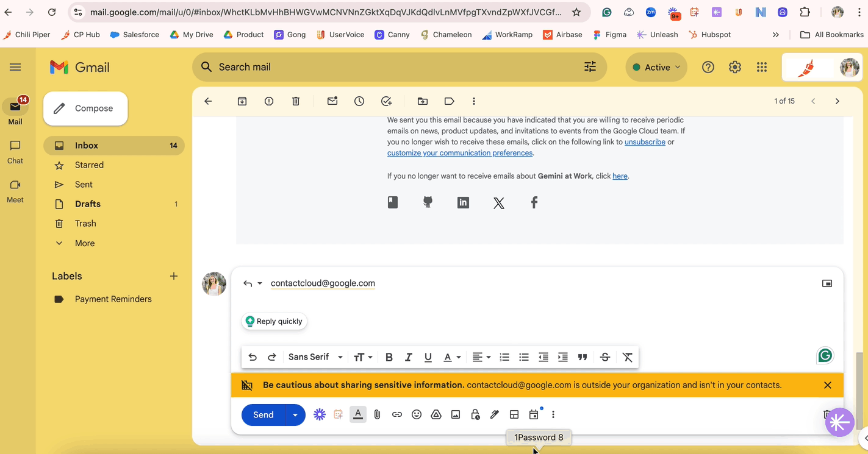Open customize your communication preferences link
The height and width of the screenshot is (454, 868).
tap(460, 153)
